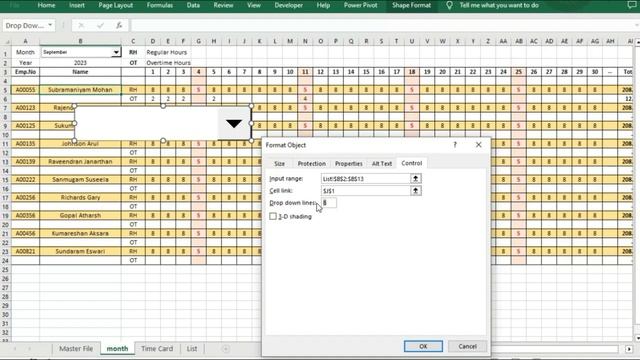Screen dimensions: 640x360
Task: Select the Sundaram Eswari name cell
Action: [80, 251]
